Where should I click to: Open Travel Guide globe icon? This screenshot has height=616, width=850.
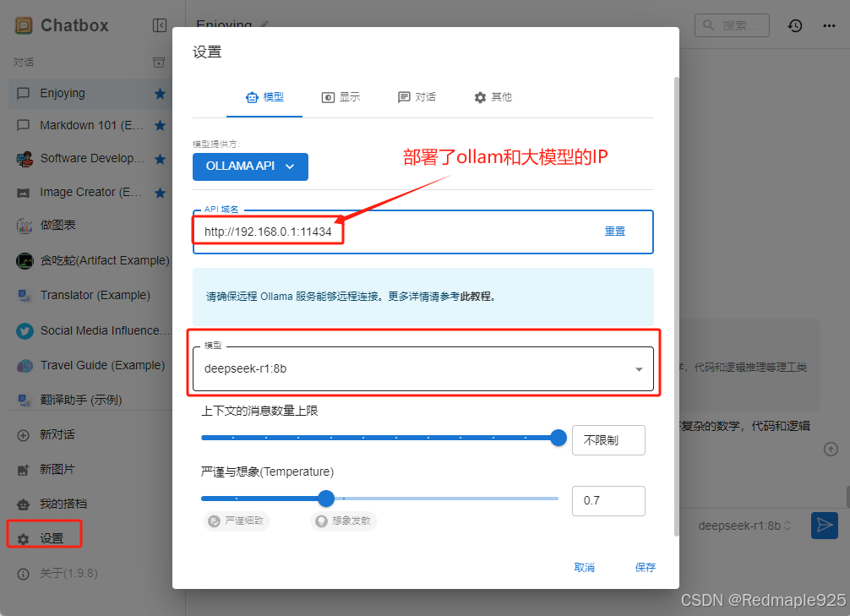pyautogui.click(x=25, y=366)
